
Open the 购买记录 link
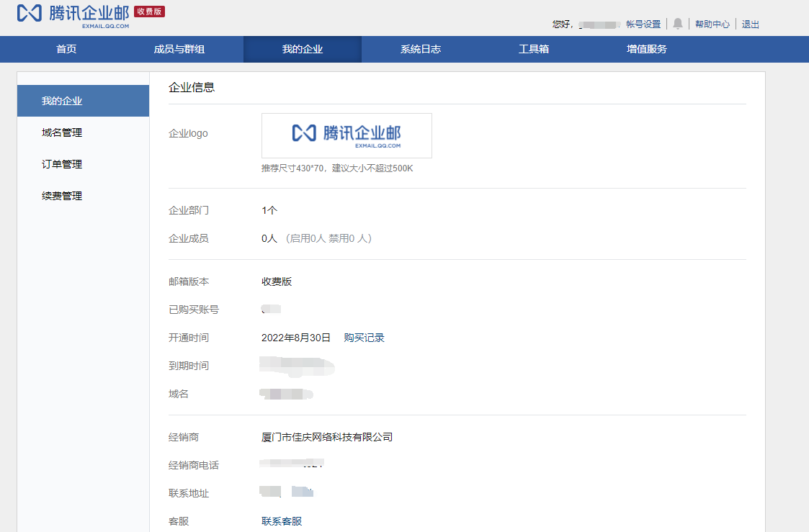(x=365, y=338)
